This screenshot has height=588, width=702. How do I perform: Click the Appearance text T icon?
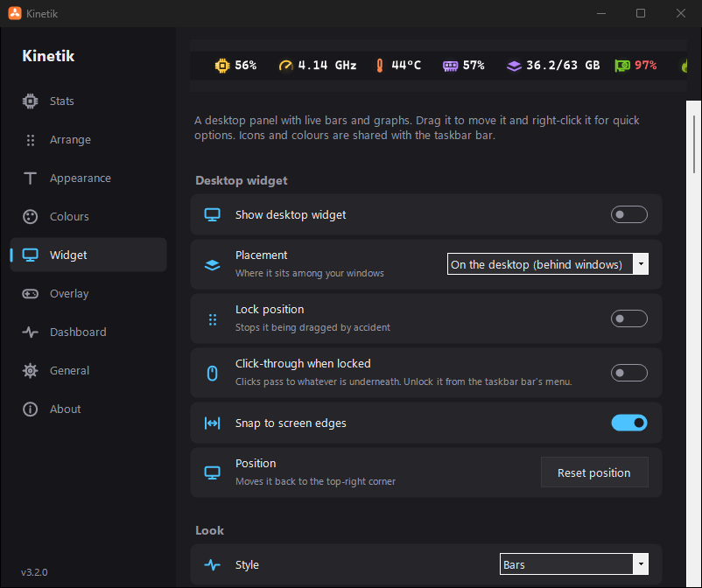coord(30,178)
